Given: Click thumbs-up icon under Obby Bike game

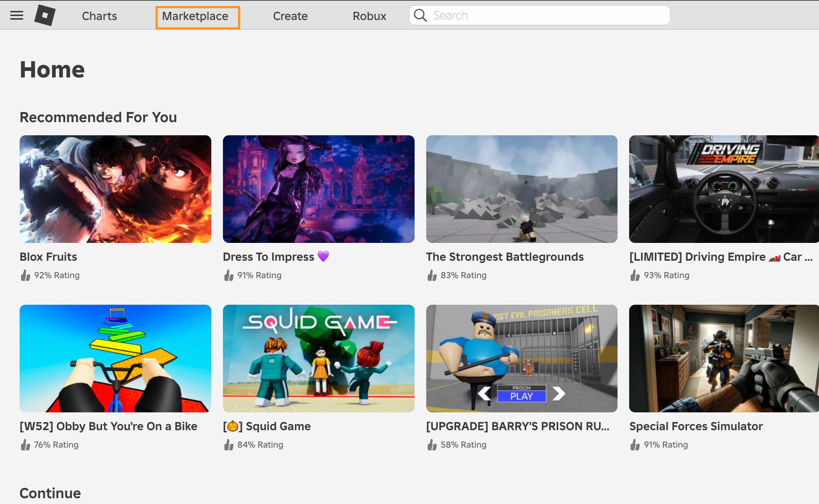Looking at the screenshot, I should (x=25, y=445).
